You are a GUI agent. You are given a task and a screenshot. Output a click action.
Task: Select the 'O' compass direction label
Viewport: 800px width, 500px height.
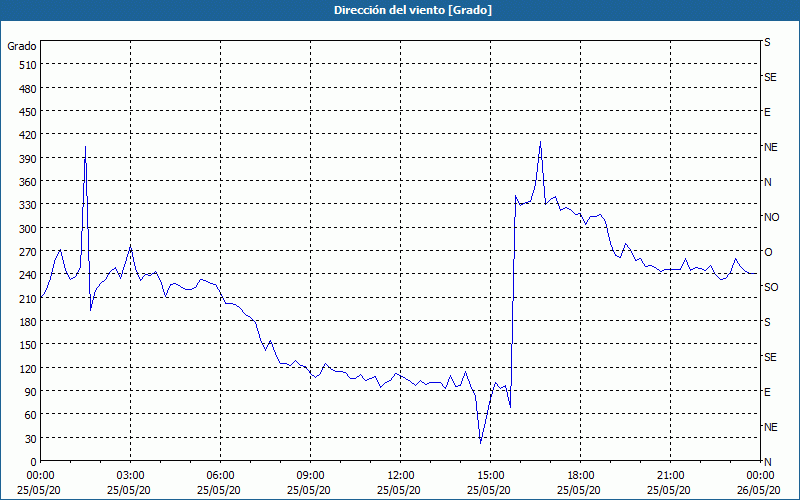click(768, 252)
